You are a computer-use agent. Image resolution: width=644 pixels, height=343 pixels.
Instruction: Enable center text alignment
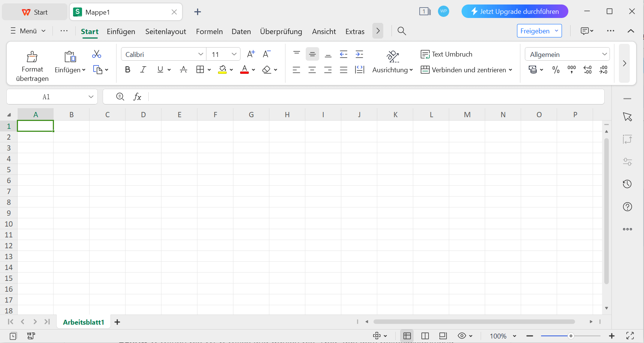(x=312, y=70)
